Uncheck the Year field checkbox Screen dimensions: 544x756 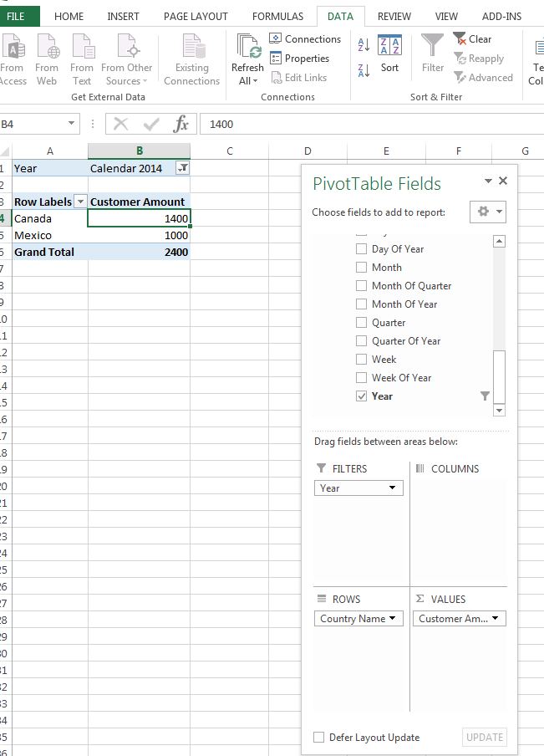point(362,396)
